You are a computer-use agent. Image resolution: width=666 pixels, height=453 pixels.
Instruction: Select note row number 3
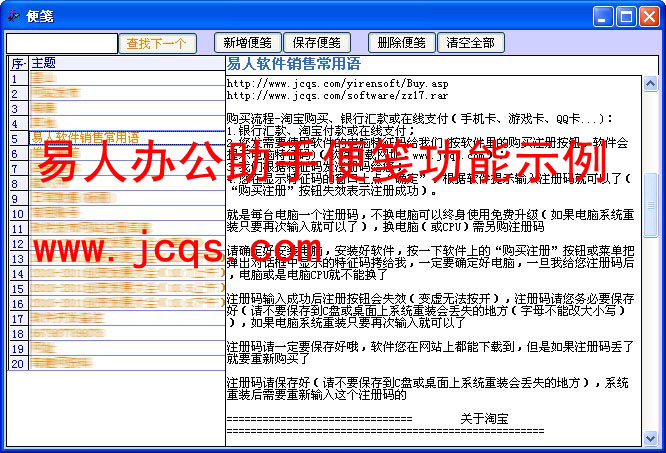coord(117,108)
